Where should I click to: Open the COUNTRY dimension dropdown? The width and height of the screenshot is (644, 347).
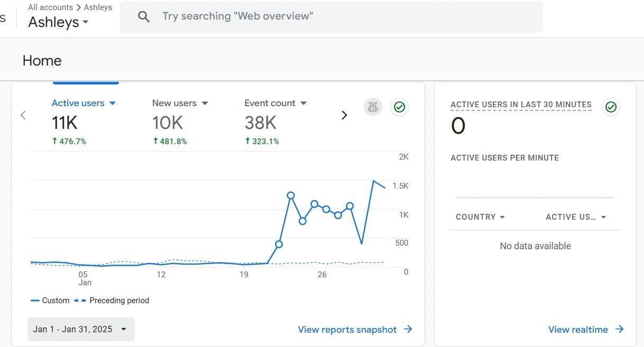pos(480,217)
